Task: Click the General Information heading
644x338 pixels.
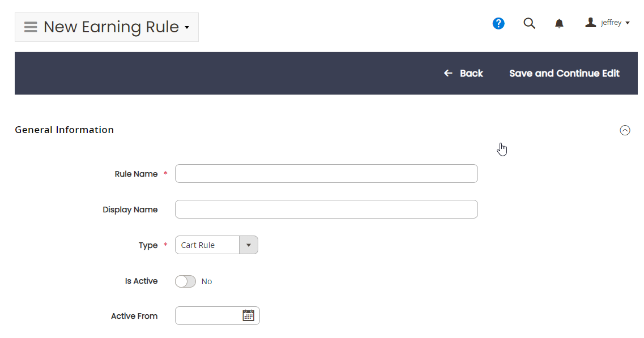Action: pos(65,130)
